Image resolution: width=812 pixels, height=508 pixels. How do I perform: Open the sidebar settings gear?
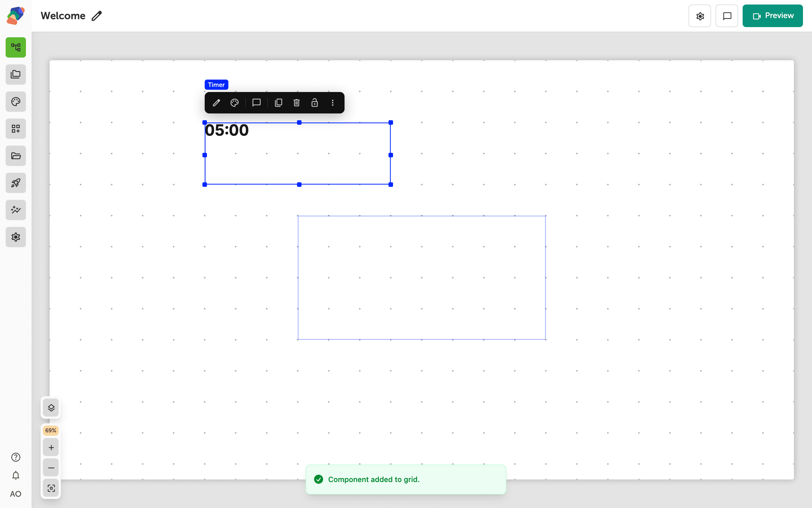(16, 237)
